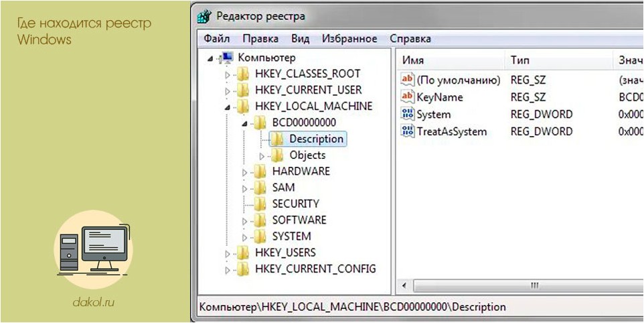Image resolution: width=644 pixels, height=323 pixels.
Task: Click the HKEY_CLASSES_ROOT folder icon
Action: click(243, 74)
